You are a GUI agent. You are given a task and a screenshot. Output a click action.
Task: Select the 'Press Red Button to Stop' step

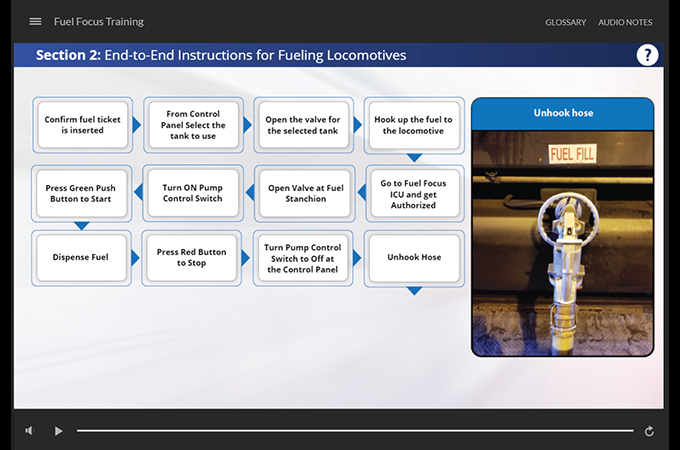[191, 258]
